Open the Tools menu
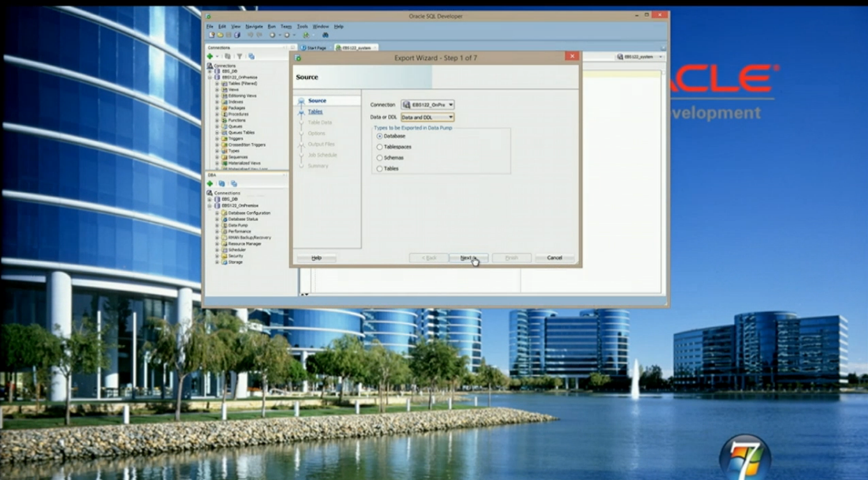 (x=303, y=26)
